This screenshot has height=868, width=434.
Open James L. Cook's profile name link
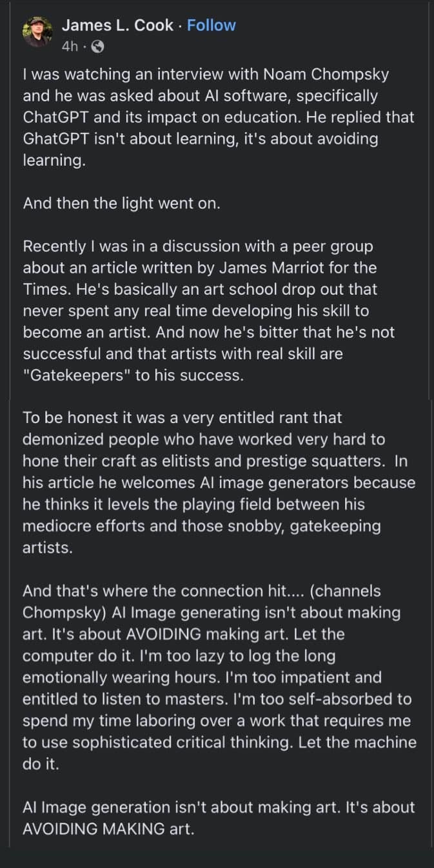pyautogui.click(x=117, y=25)
